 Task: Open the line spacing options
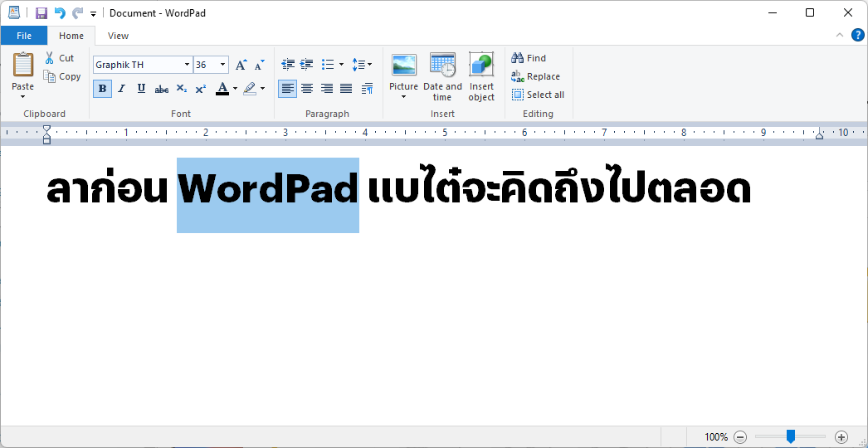click(x=362, y=65)
